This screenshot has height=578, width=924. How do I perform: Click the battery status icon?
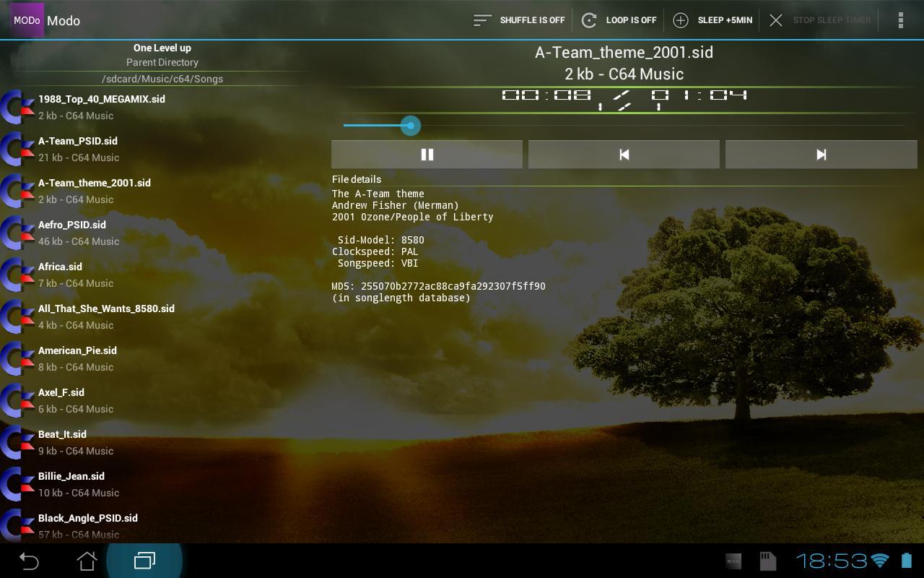click(907, 561)
